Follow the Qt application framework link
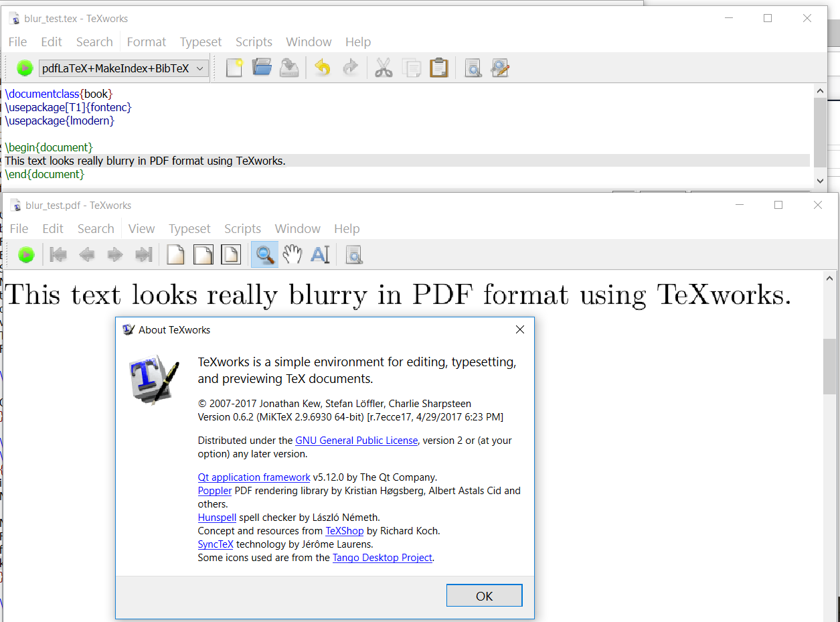 click(x=254, y=477)
